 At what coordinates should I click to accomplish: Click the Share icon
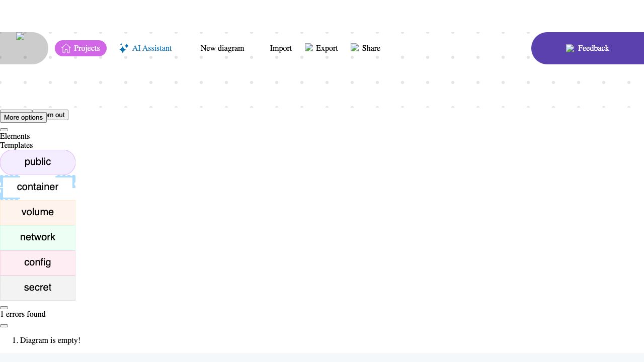[x=355, y=47]
